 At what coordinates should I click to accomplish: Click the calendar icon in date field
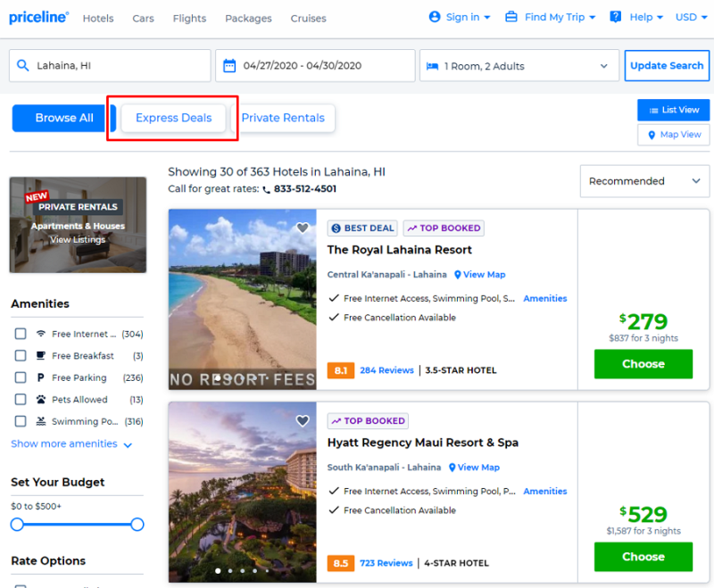point(229,65)
